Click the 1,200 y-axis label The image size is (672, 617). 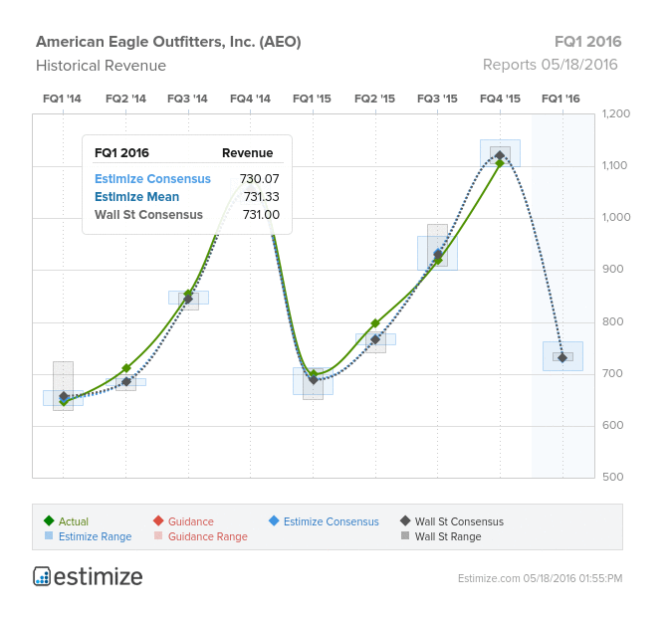pos(616,113)
